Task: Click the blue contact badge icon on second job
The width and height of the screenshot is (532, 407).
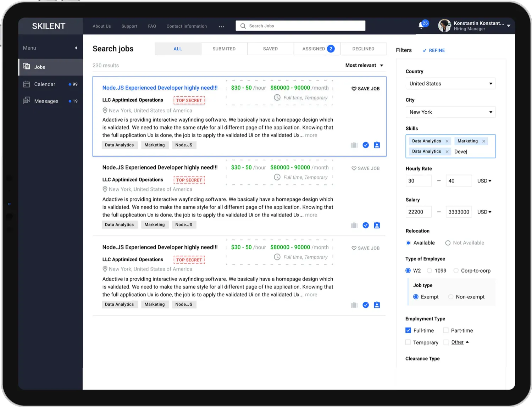Action: click(377, 225)
